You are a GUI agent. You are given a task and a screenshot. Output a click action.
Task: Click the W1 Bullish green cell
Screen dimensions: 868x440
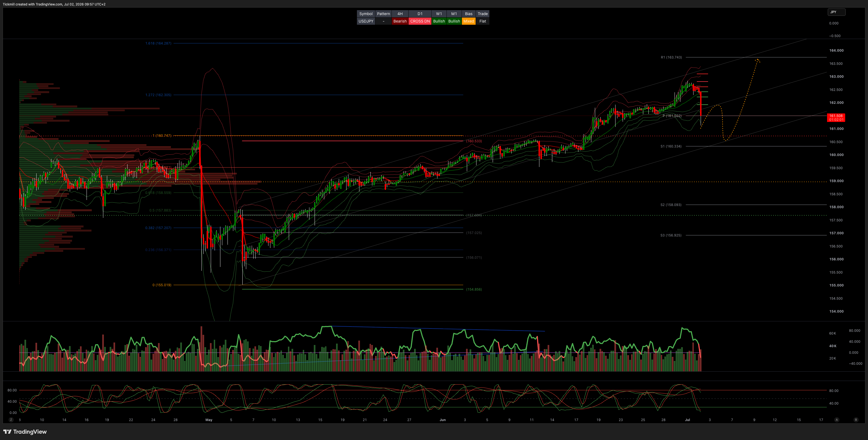pyautogui.click(x=439, y=21)
